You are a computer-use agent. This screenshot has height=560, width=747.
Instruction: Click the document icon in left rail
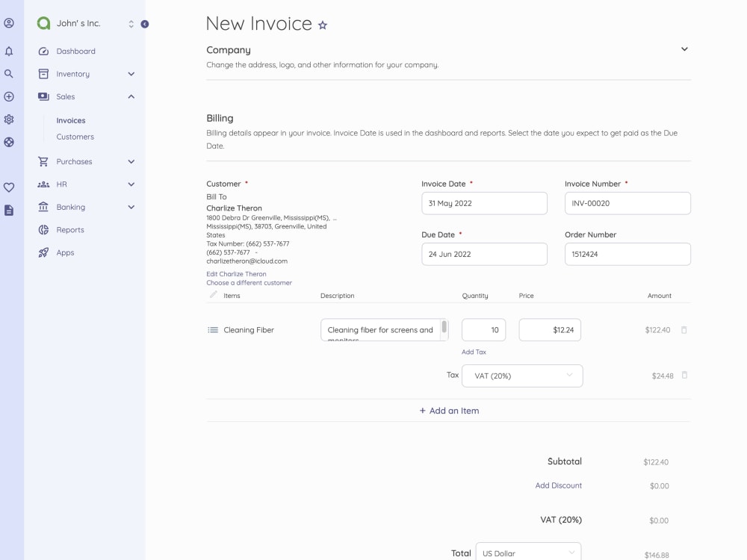pyautogui.click(x=8, y=210)
